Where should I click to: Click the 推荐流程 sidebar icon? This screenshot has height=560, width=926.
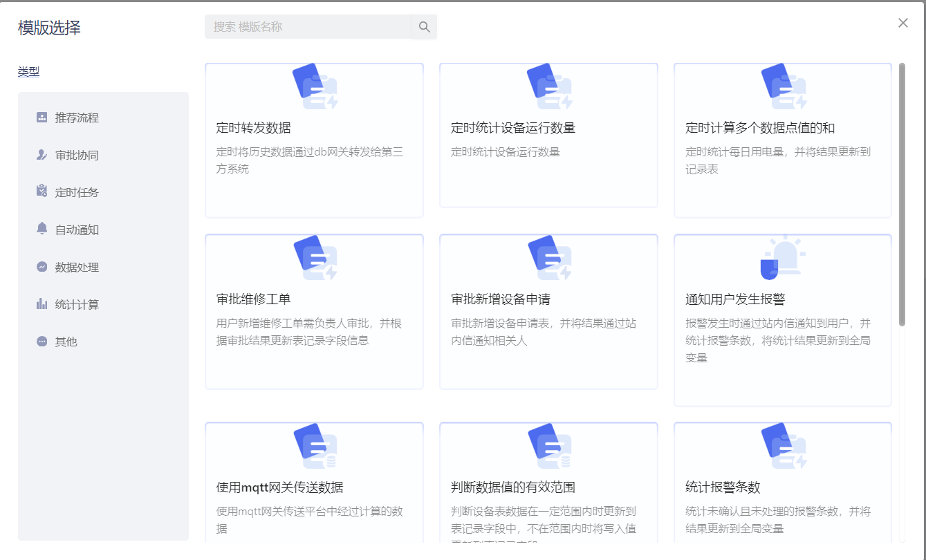click(x=41, y=118)
